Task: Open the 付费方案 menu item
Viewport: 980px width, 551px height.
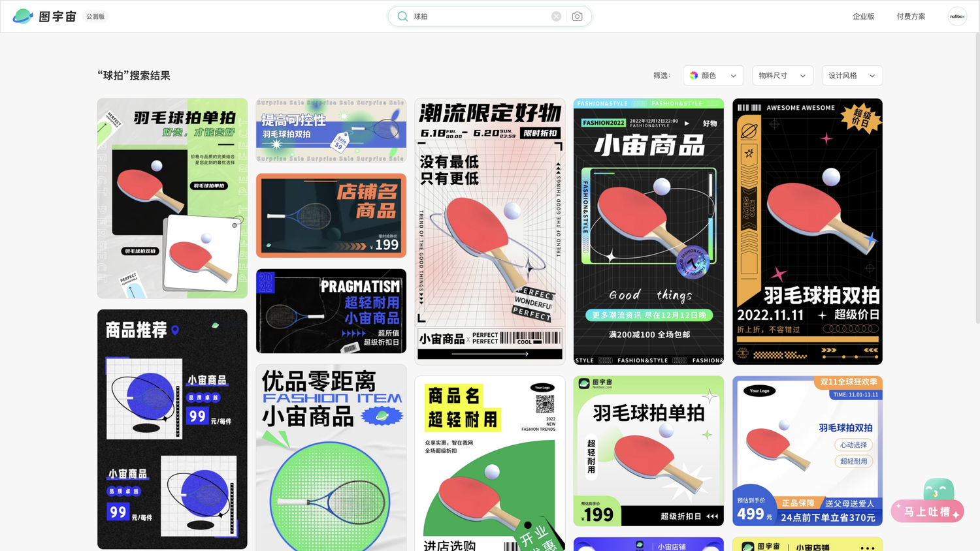Action: tap(911, 16)
